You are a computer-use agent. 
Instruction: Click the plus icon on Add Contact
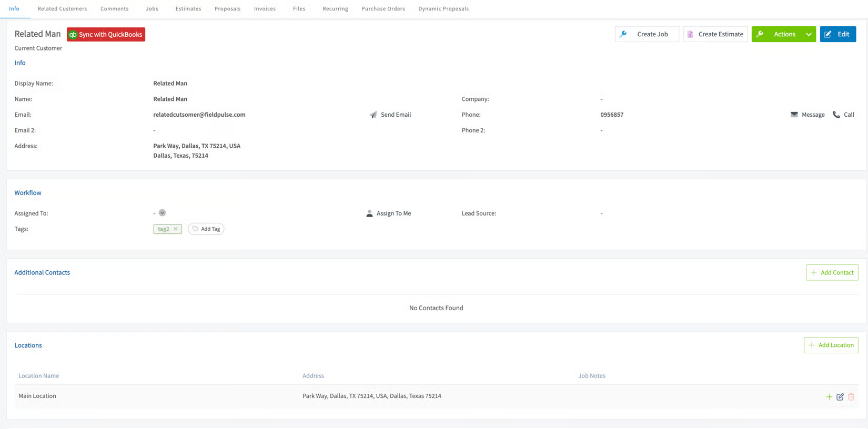[814, 272]
